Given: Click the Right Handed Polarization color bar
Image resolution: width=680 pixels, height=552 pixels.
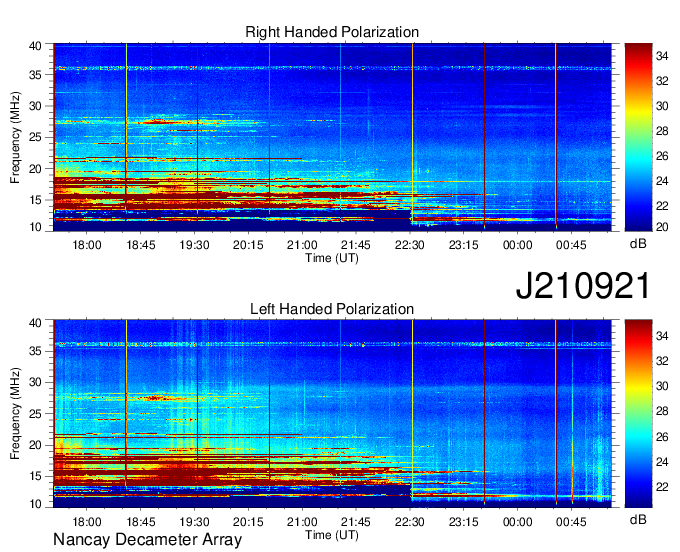Looking at the screenshot, I should 638,137.
